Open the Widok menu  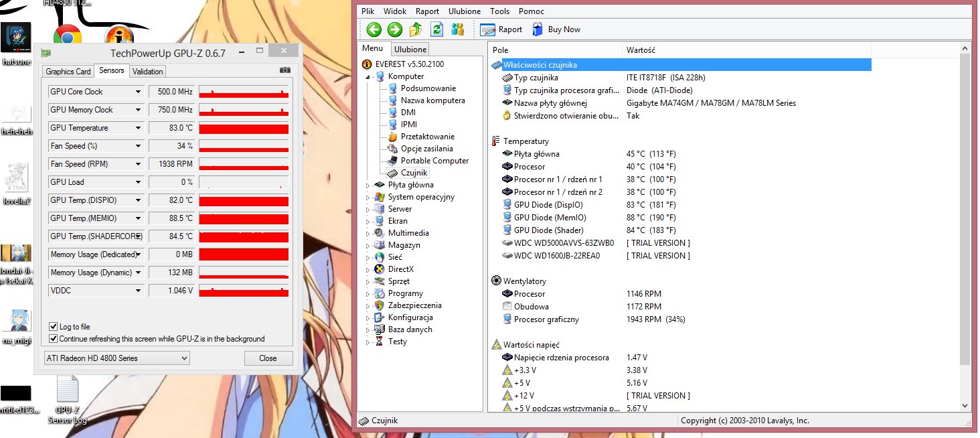point(396,11)
